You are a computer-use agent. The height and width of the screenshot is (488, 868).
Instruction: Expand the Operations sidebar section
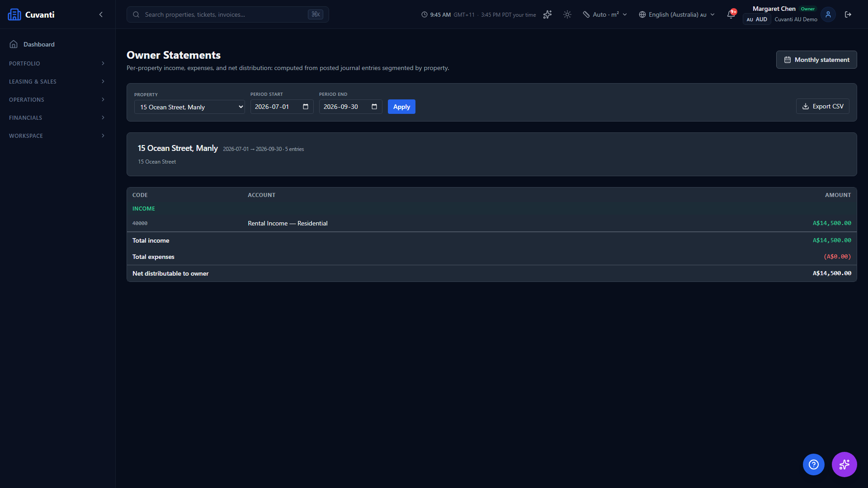tap(57, 99)
